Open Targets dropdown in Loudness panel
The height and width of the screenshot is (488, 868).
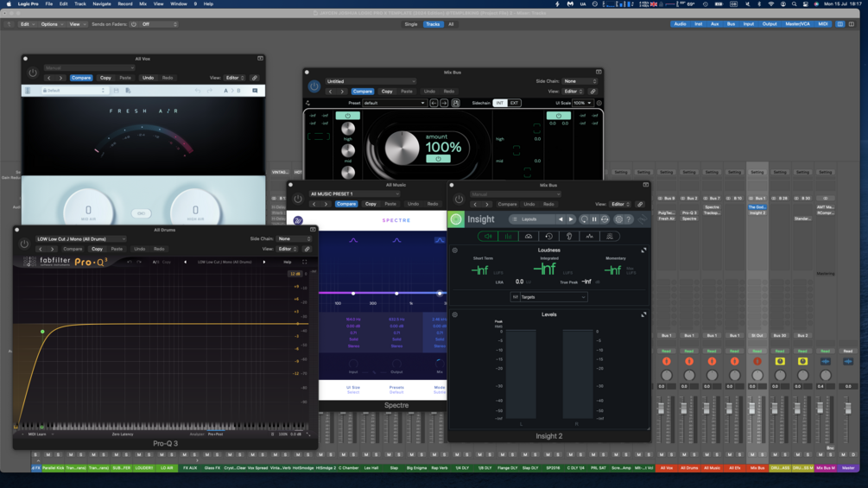548,297
